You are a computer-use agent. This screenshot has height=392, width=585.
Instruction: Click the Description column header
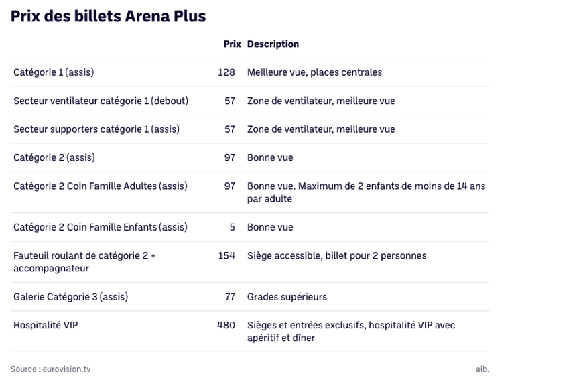(273, 44)
